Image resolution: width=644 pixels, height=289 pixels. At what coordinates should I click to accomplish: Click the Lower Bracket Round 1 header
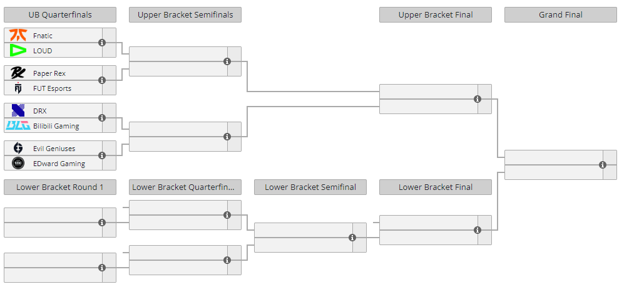coord(60,187)
